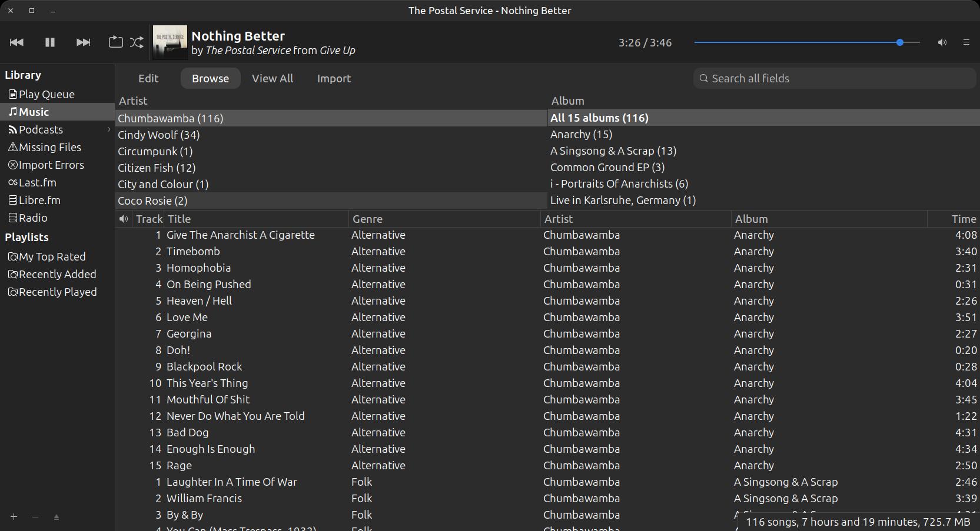Toggle repeat playback mode
Viewport: 980px width, 531px height.
(x=115, y=42)
